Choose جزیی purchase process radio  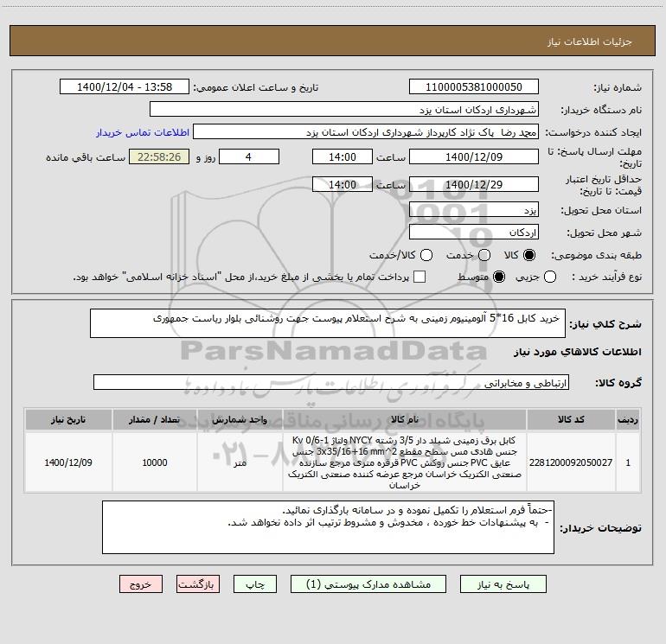(550, 277)
